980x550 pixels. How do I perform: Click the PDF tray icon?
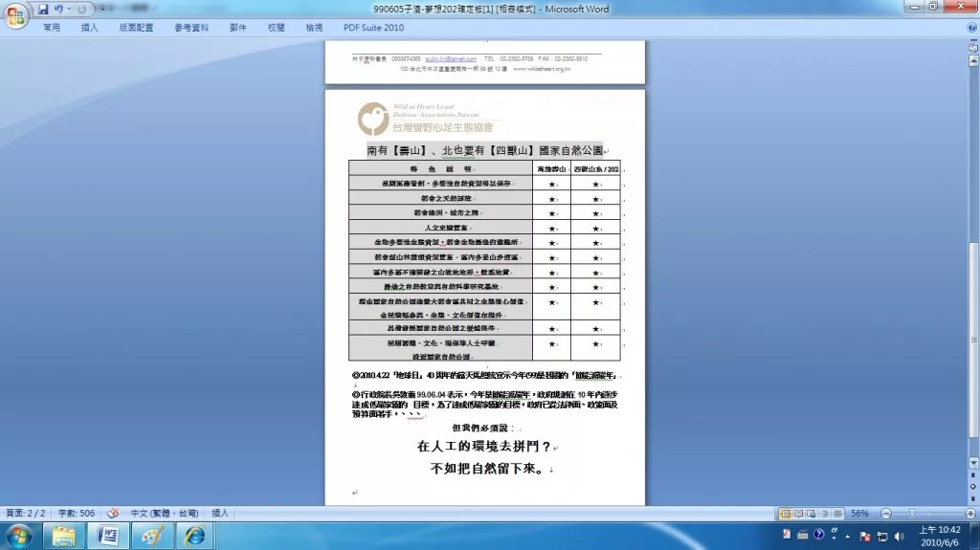point(787,535)
